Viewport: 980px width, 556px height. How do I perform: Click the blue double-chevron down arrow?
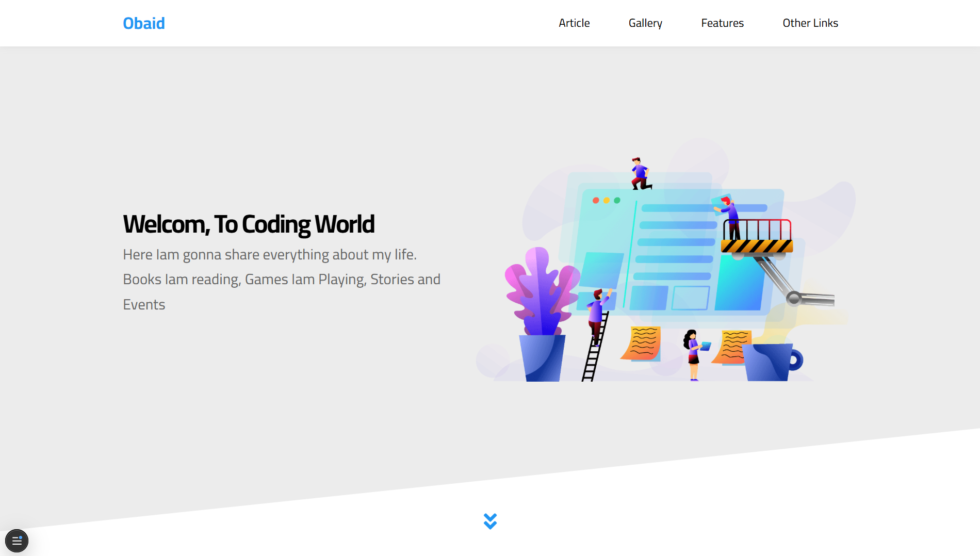click(x=490, y=521)
